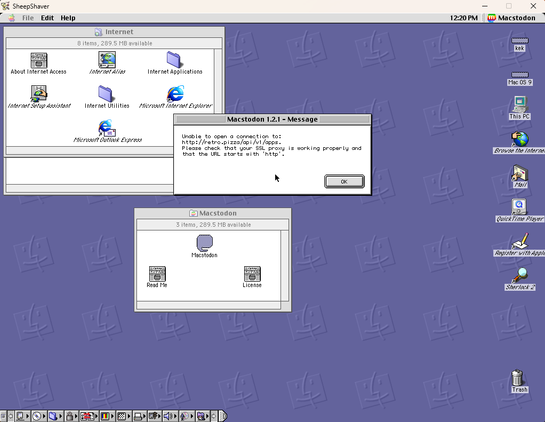Select the QuickTime Player desktop icon
Screen dimensions: 545x422
coord(519,207)
